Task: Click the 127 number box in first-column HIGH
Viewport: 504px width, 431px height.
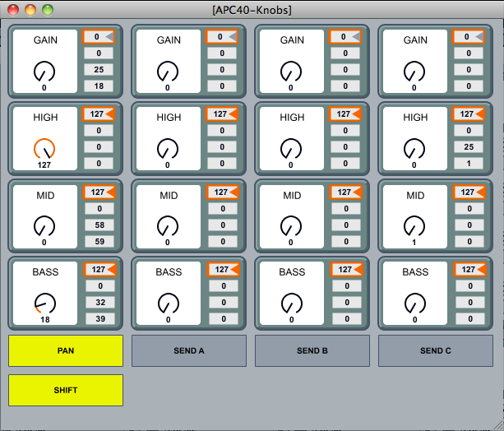Action: (99, 114)
